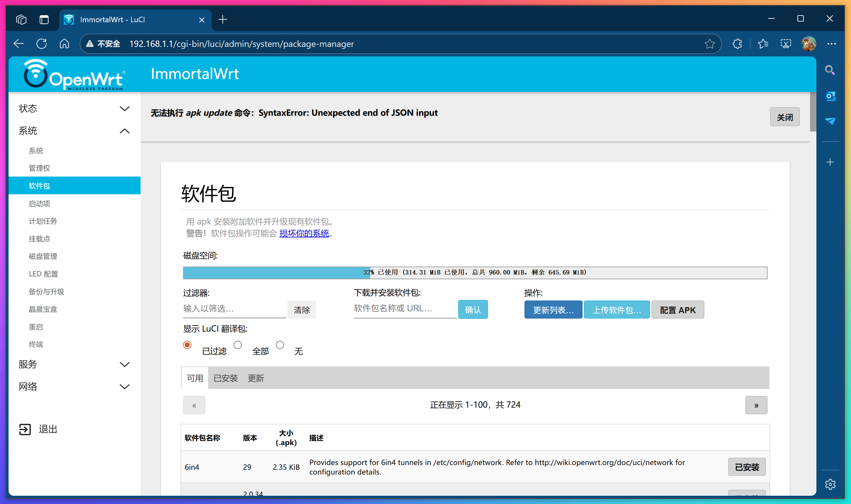Open the search icon in the Edge sidebar
This screenshot has width=851, height=504.
tap(830, 70)
